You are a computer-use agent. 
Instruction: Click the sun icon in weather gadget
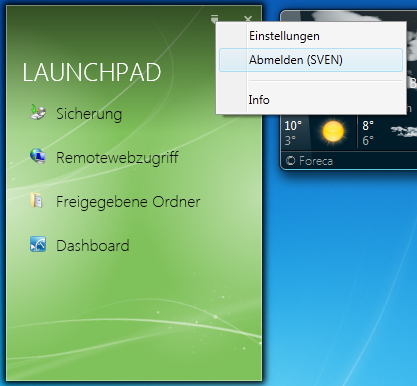333,131
